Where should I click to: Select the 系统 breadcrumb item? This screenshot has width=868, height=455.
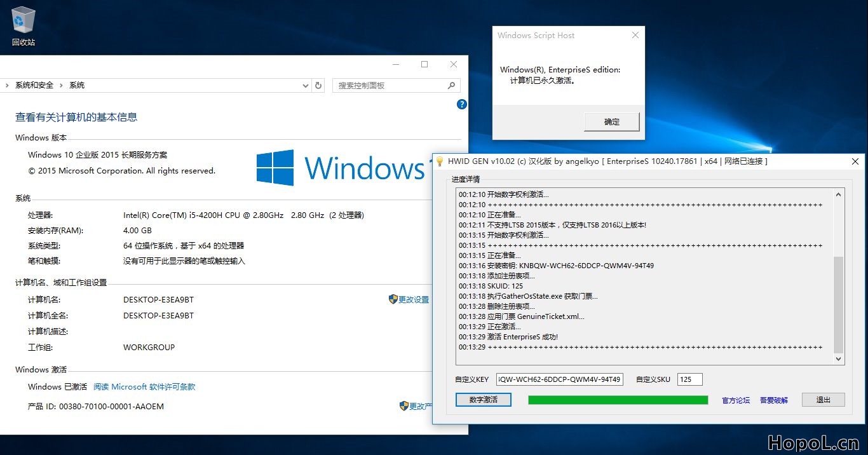click(x=77, y=85)
